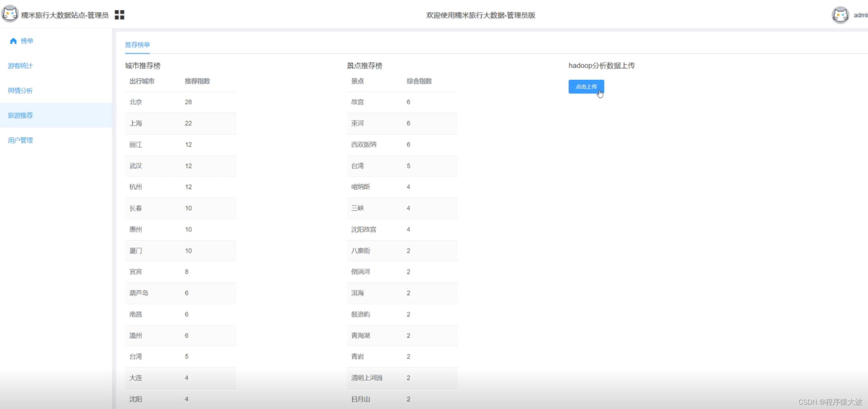
Task: Open the 舆情分析 sidebar entry
Action: tap(20, 90)
